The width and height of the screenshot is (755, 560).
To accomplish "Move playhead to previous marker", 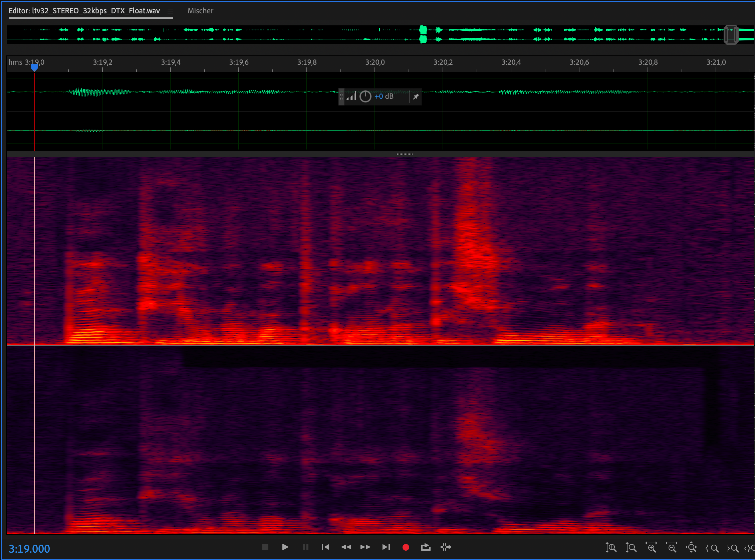I will tap(325, 547).
